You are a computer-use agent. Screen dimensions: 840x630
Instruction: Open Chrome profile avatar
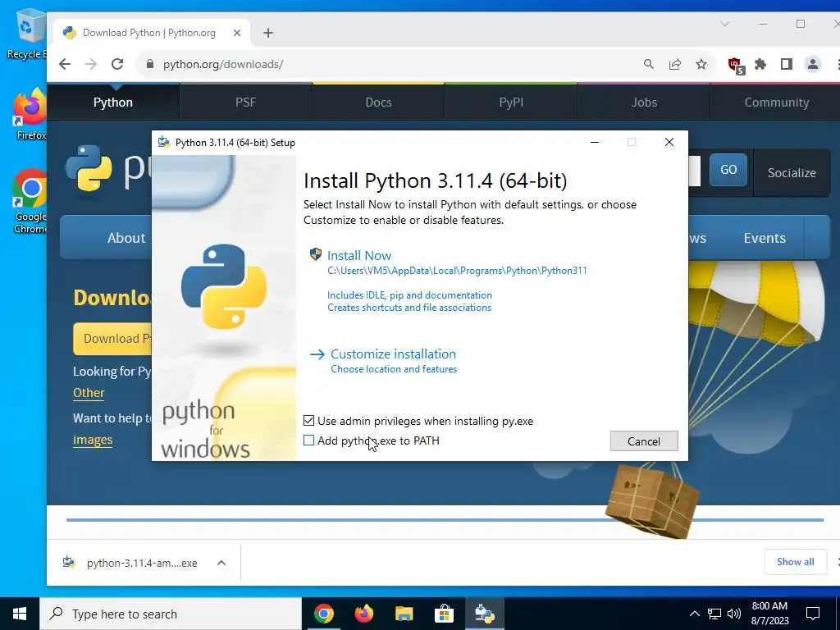813,64
